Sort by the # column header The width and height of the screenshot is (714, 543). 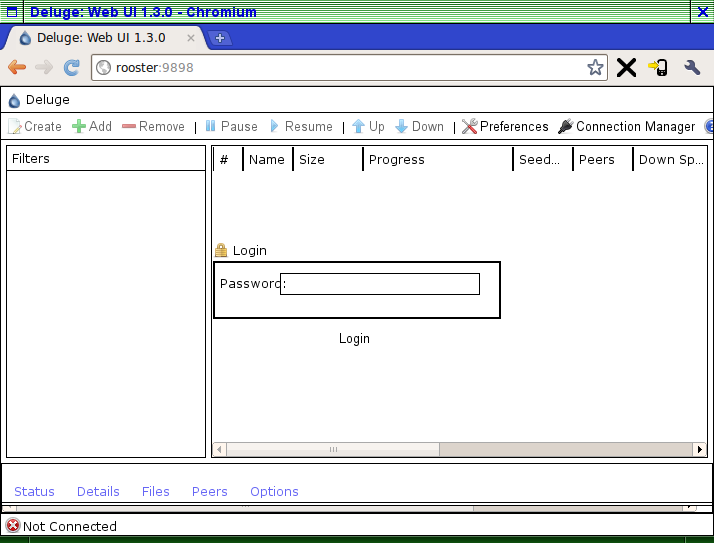tap(228, 159)
